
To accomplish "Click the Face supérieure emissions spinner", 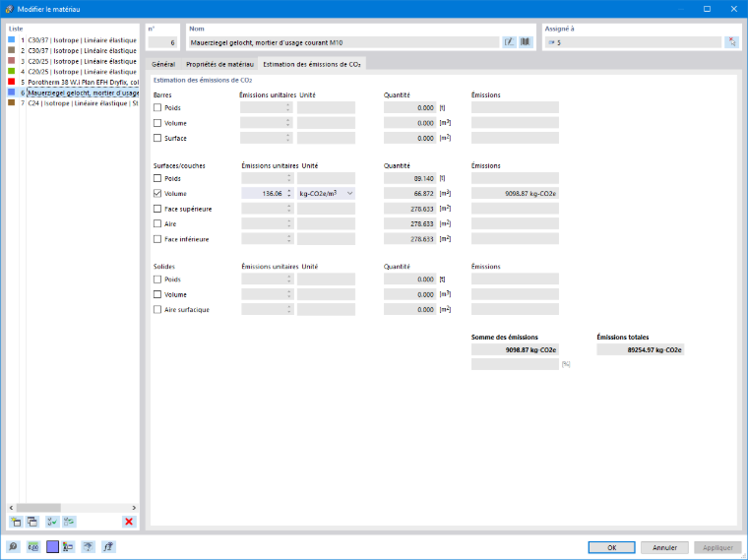I will (x=289, y=209).
